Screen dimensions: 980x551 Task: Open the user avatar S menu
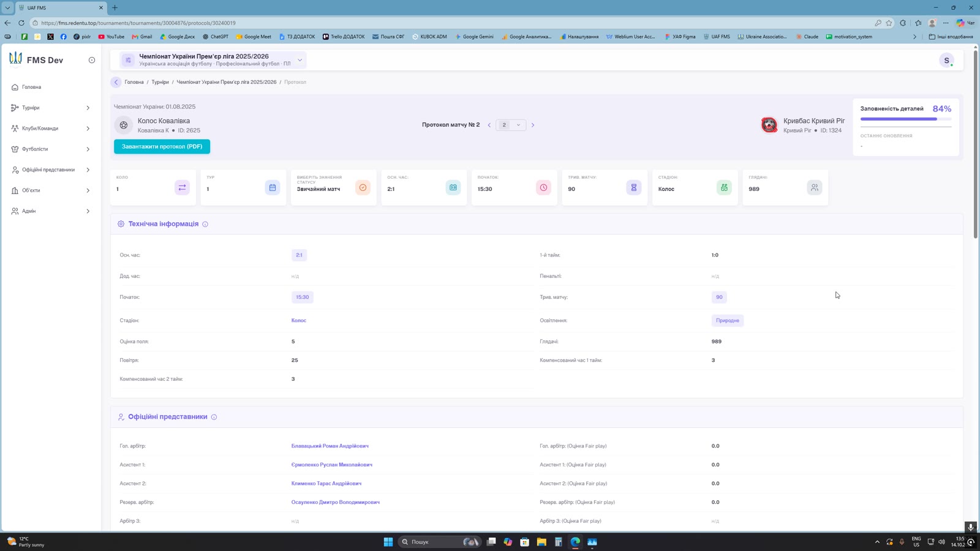click(x=946, y=60)
